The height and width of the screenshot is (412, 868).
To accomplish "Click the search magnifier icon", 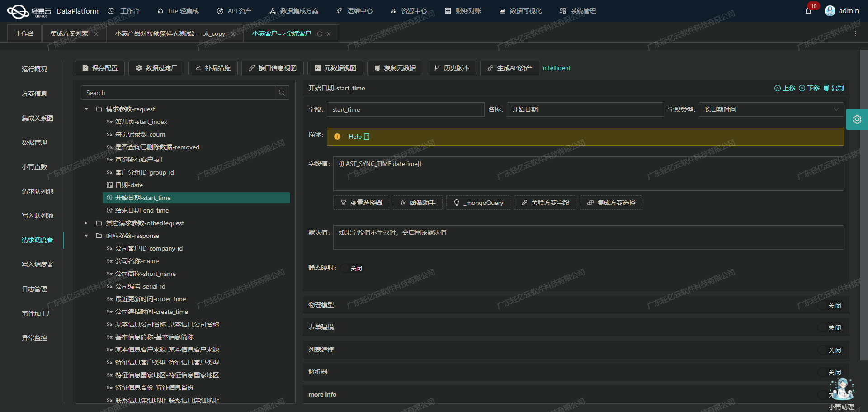I will point(282,93).
